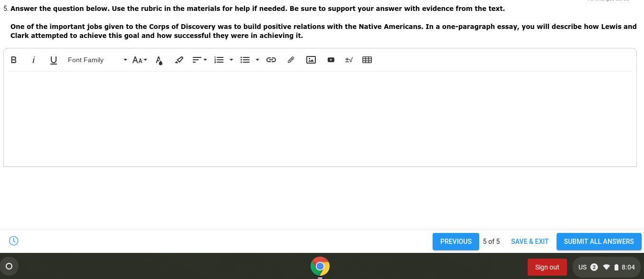Image resolution: width=644 pixels, height=279 pixels.
Task: Choose text color tool
Action: 159,60
